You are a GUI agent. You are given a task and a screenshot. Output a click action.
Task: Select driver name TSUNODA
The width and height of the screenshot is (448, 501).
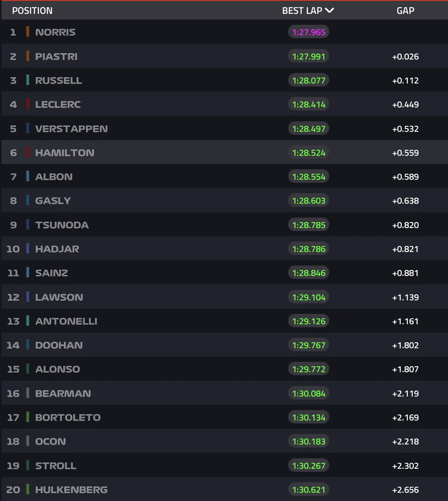pos(62,225)
